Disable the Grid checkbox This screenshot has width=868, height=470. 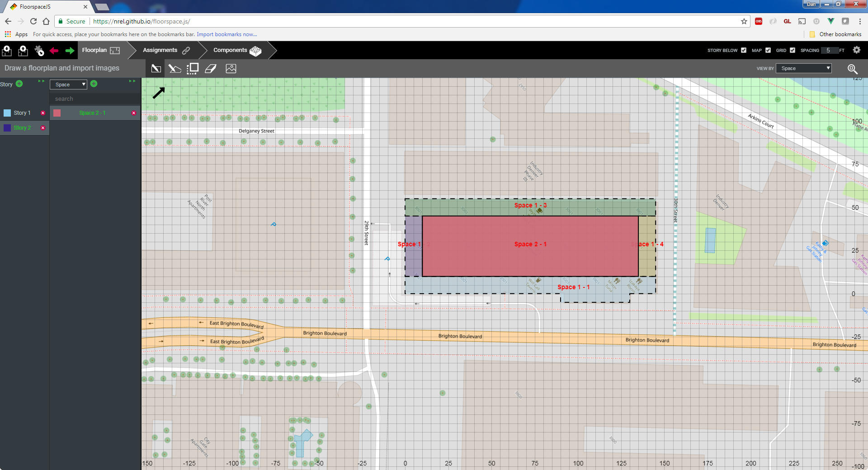793,50
